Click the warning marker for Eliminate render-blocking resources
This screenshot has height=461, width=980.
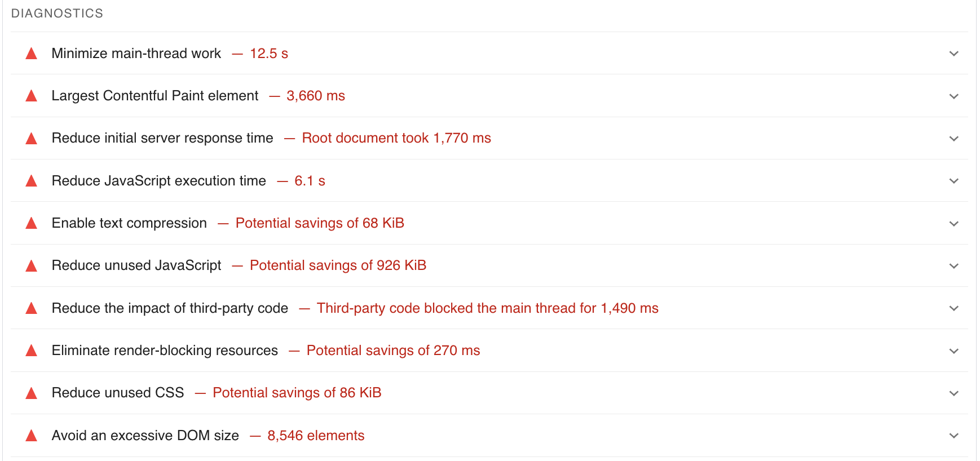[31, 351]
